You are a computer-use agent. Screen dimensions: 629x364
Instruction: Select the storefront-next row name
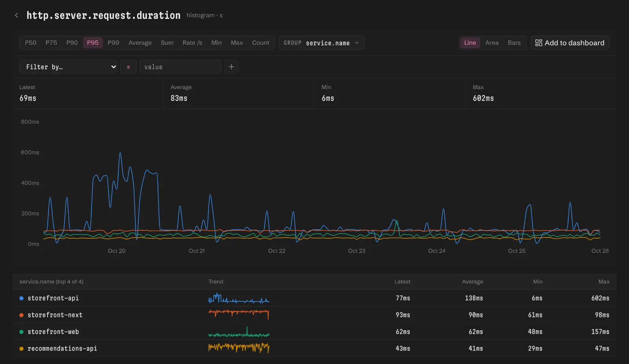pos(55,315)
